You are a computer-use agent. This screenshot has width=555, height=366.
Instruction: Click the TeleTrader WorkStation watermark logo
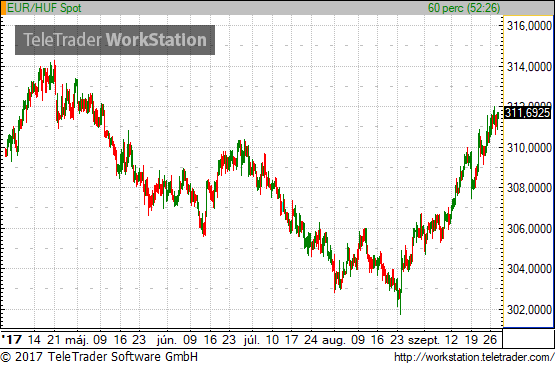coord(115,40)
